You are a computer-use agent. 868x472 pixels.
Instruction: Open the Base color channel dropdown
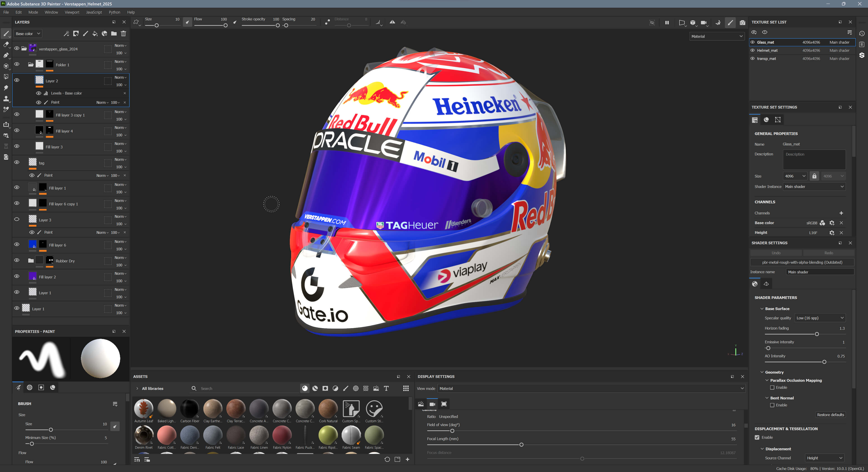[28, 33]
